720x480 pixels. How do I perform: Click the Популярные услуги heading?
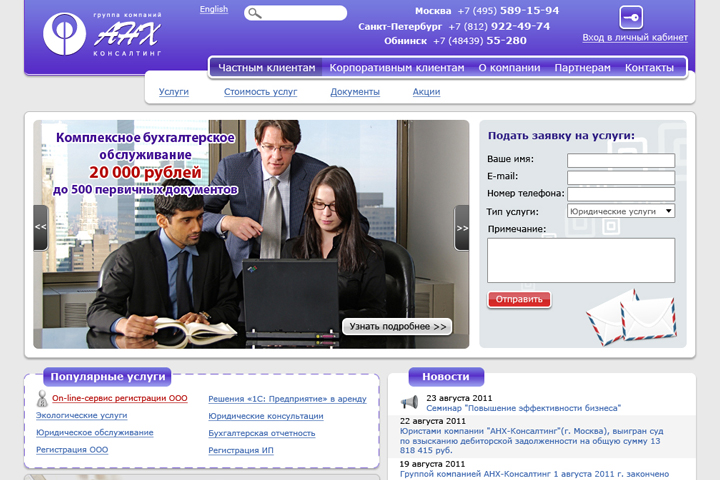(107, 377)
